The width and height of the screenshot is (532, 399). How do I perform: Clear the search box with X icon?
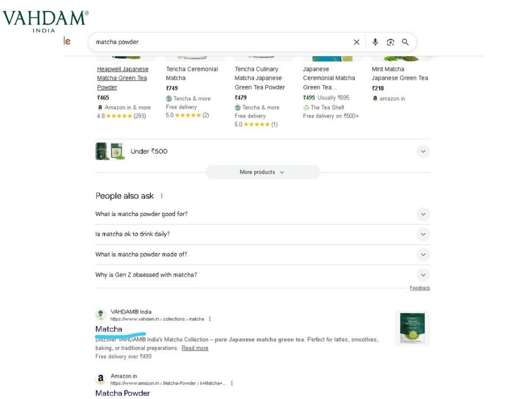tap(356, 42)
